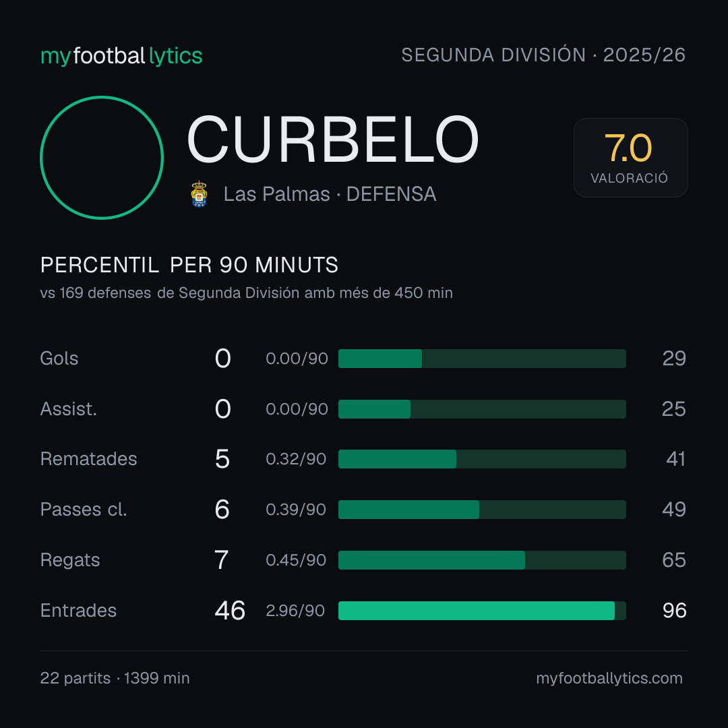Select the Gols percentile bar

[482, 359]
